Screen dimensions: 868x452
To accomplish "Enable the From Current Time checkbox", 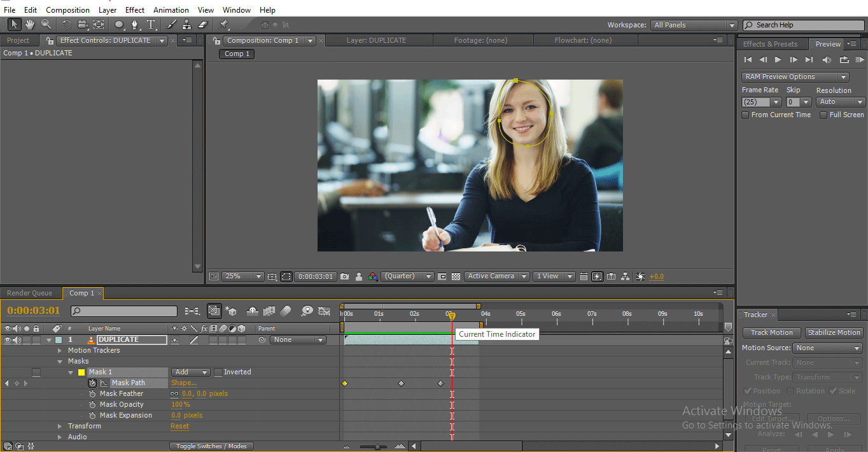I will 745,115.
